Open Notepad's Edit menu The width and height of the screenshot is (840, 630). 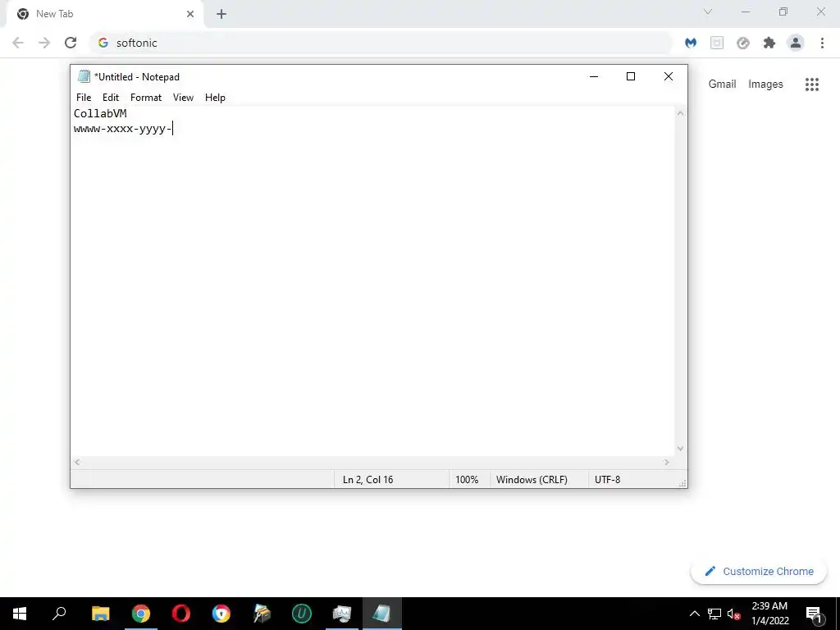click(111, 98)
